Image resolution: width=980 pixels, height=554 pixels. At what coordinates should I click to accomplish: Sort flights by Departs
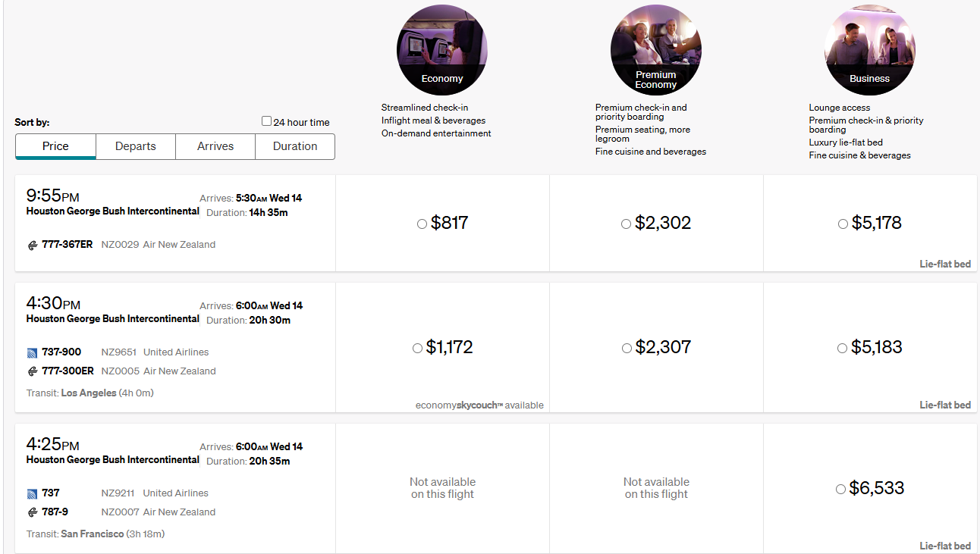coord(136,146)
